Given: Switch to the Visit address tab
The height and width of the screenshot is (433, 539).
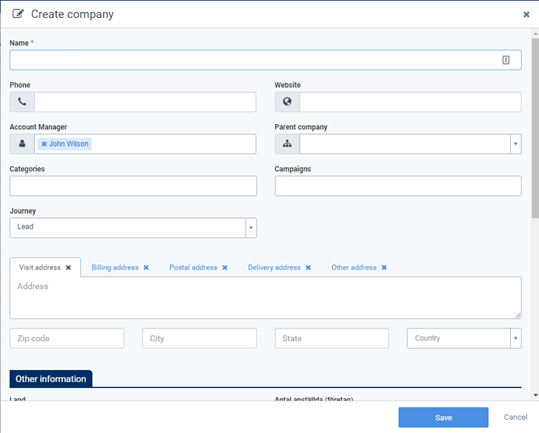Looking at the screenshot, I should (40, 267).
